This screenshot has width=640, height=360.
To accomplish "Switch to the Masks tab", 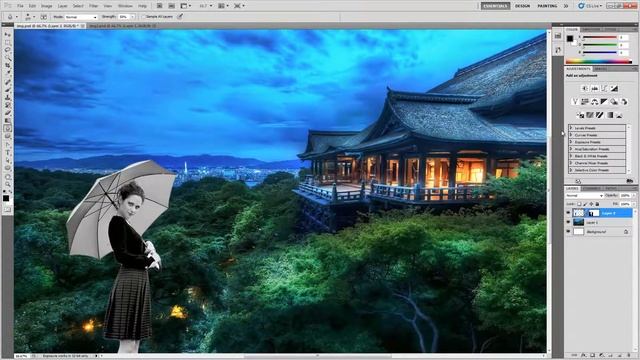I will (x=600, y=69).
